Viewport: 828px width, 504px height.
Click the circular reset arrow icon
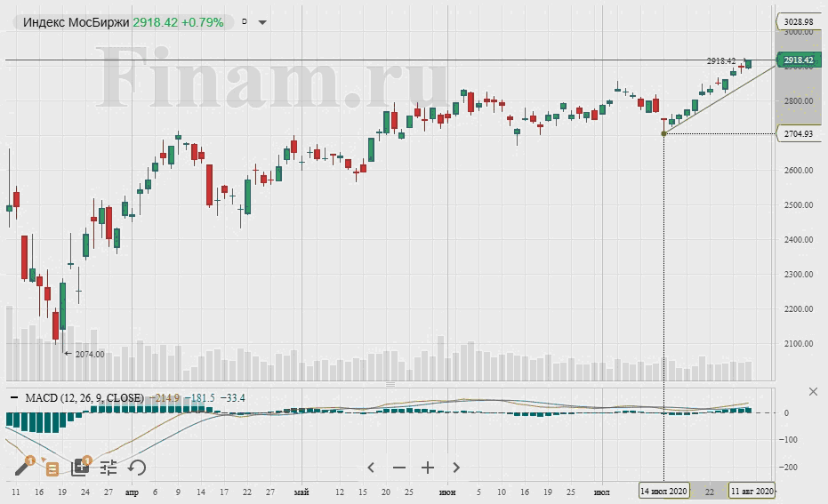[x=137, y=468]
